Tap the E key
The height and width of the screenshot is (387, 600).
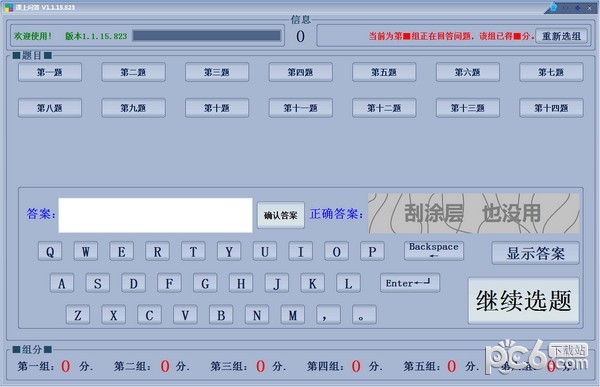(x=122, y=251)
